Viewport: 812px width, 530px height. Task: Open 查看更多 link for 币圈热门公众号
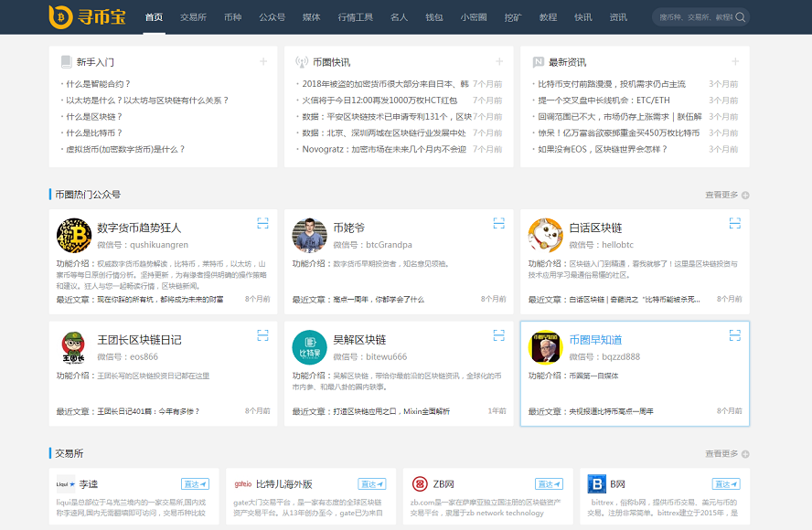(x=722, y=194)
